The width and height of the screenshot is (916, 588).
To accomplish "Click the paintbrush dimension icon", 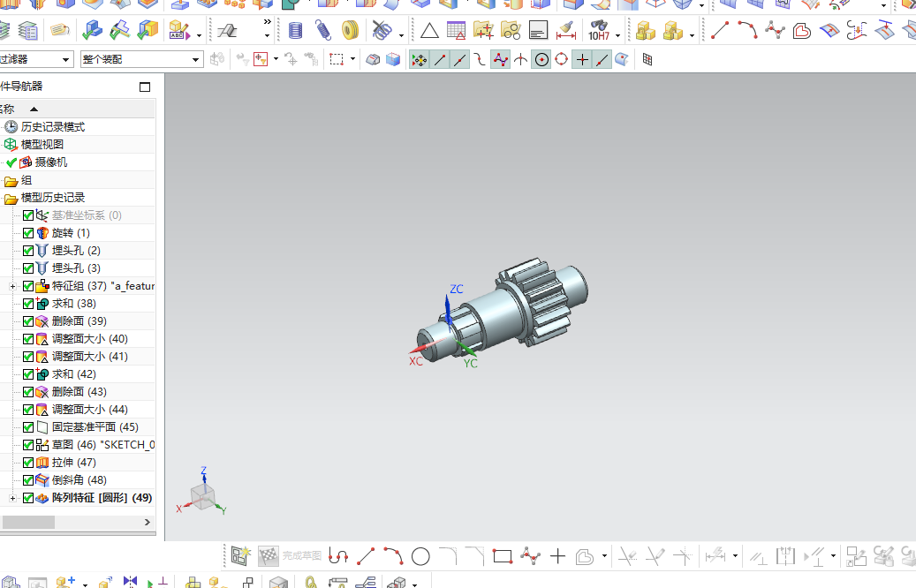I will [x=565, y=30].
